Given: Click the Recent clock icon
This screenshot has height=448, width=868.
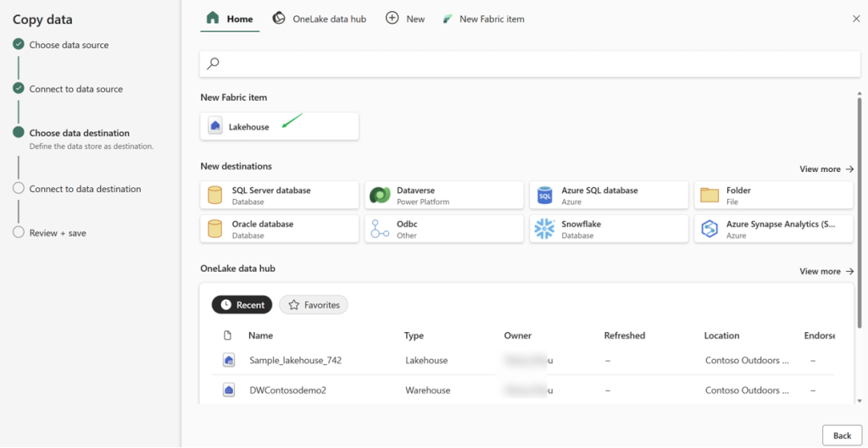Looking at the screenshot, I should (x=225, y=305).
